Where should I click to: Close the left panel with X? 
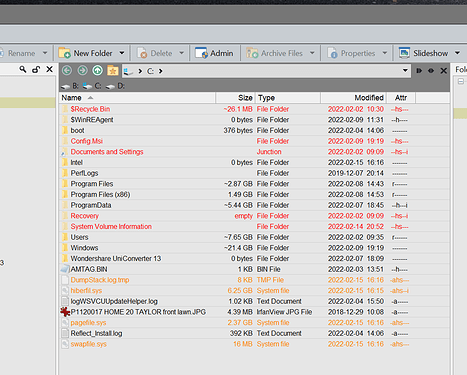49,69
